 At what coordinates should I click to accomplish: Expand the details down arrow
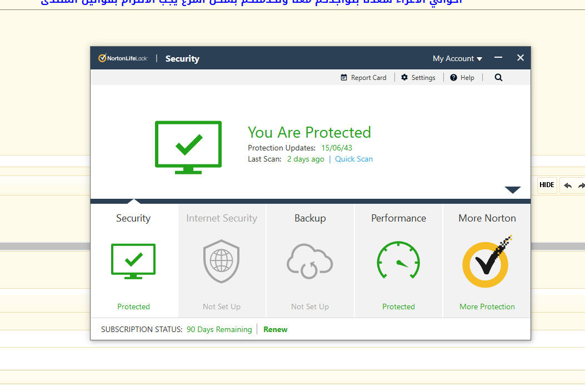tap(513, 190)
